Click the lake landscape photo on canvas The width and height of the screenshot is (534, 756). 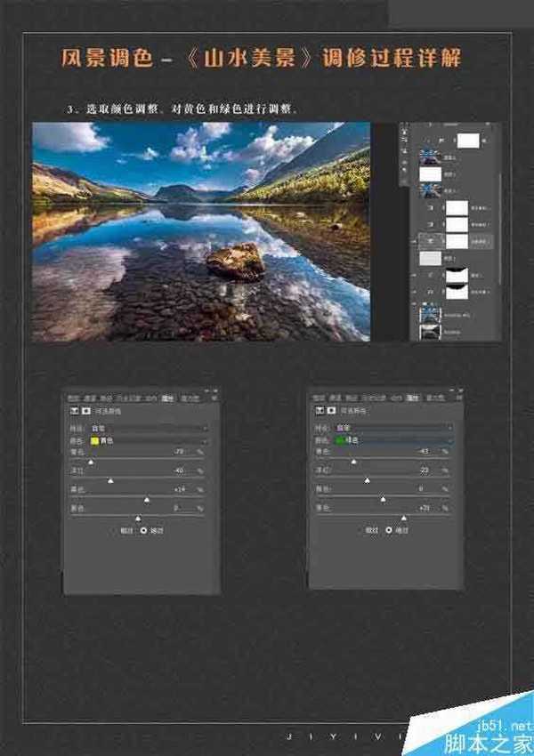[201, 231]
